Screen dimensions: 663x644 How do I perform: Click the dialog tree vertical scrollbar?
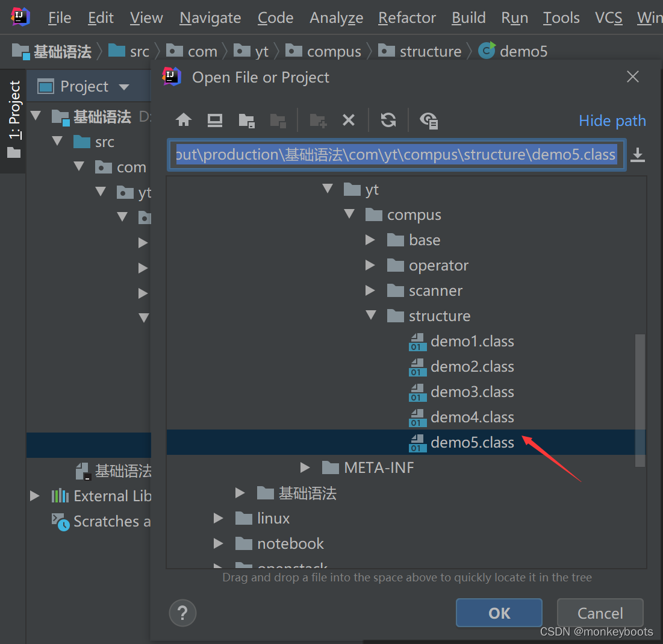point(640,400)
